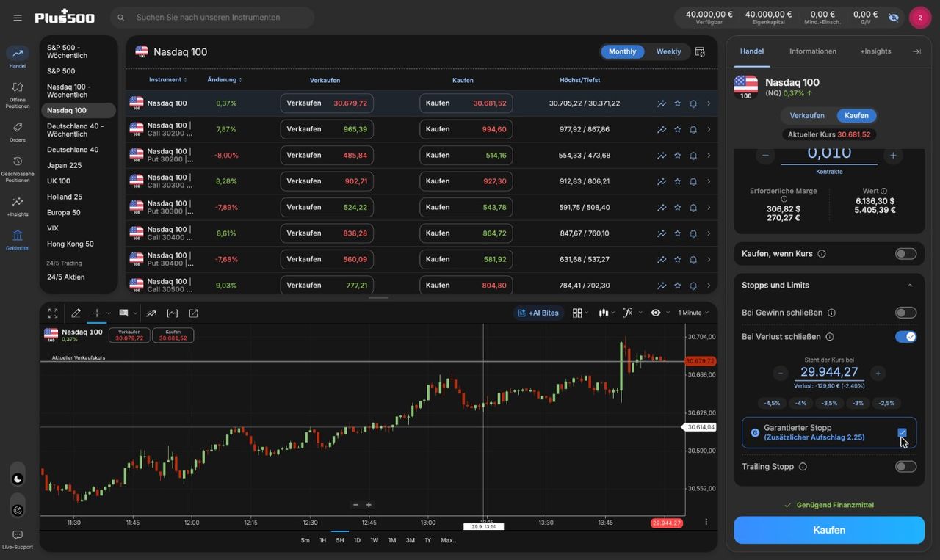Disable 'Bei Verlust schließen' toggle
The width and height of the screenshot is (940, 560).
tap(905, 337)
